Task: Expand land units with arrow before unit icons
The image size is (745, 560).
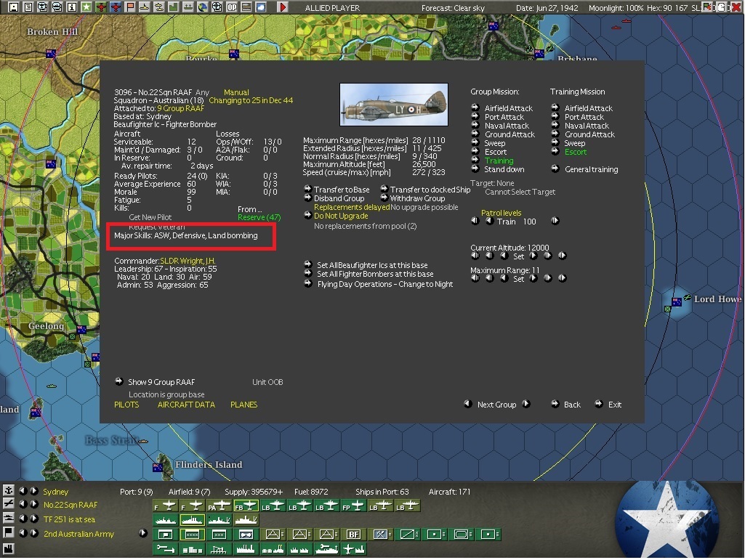Action: pos(143,533)
